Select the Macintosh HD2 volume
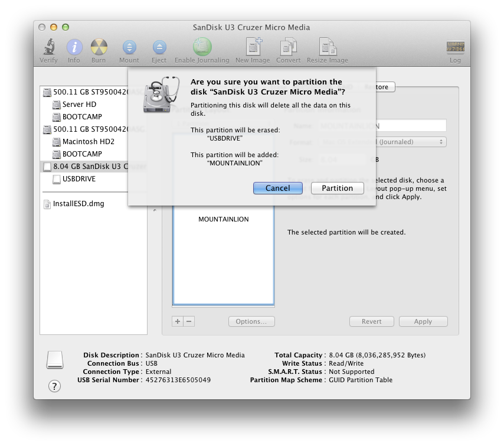Viewport: 504px width, 446px height. 93,142
